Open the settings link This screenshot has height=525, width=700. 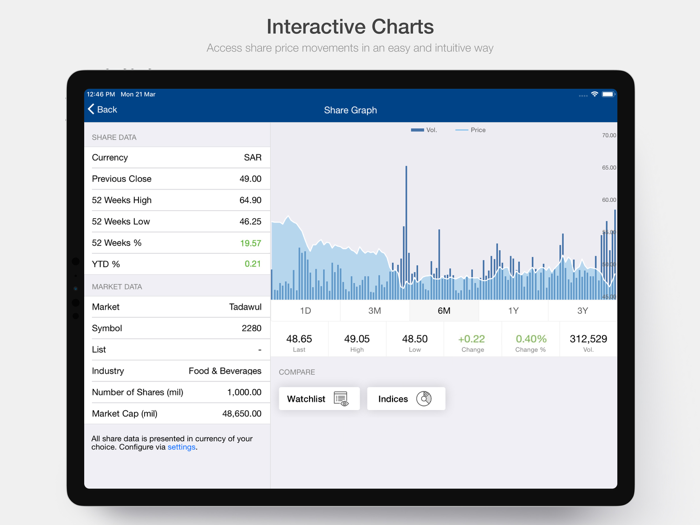coord(181,447)
